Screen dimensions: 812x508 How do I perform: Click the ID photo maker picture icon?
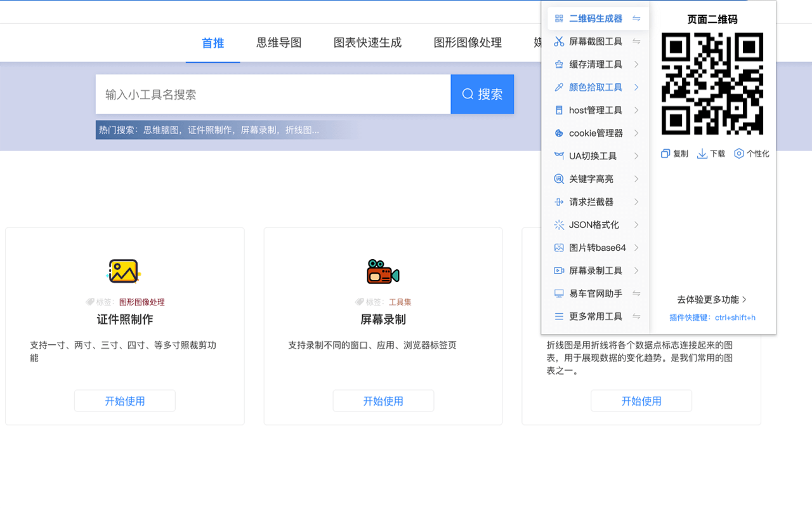pos(124,272)
